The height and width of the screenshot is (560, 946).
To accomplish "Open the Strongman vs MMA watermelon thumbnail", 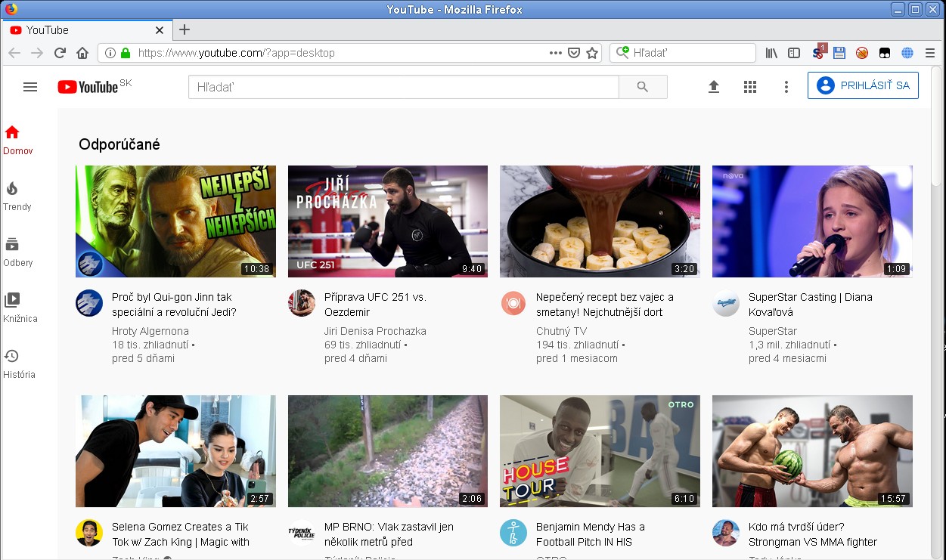I will coord(812,451).
